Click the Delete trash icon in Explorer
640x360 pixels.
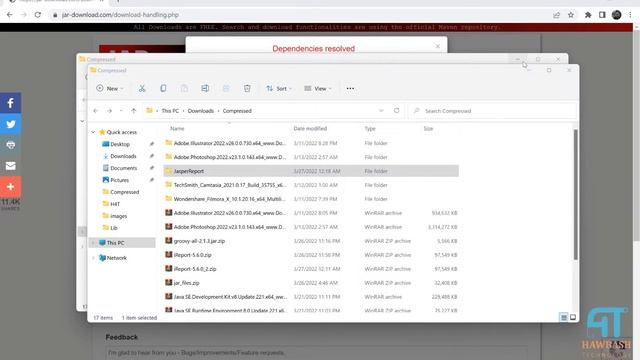tap(247, 88)
